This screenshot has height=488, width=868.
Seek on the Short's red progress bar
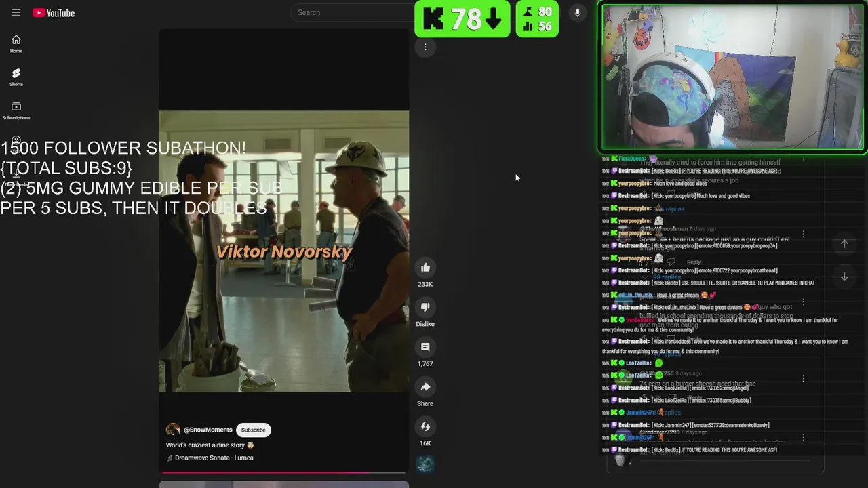(x=283, y=472)
